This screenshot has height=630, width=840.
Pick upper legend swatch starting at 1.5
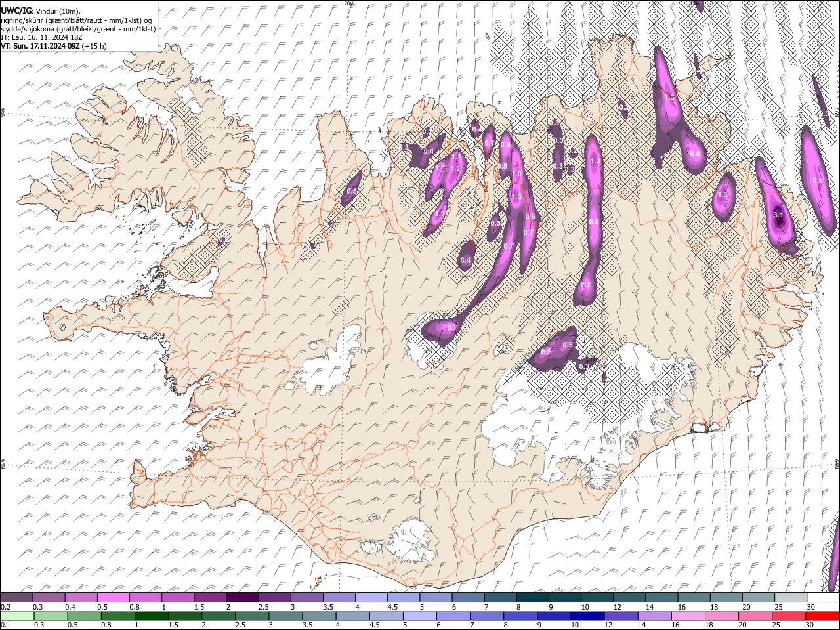coord(209,598)
